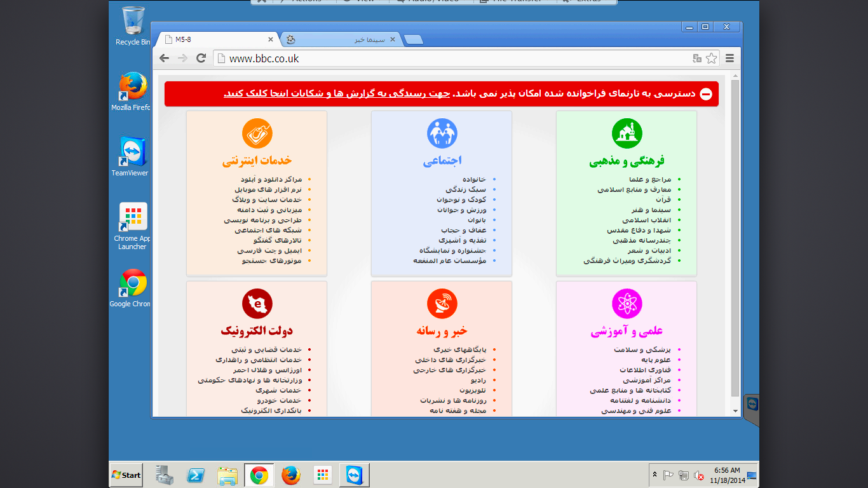Screen dimensions: 868x488
Task: Open the خبر و رسانه category heading
Action: point(442,331)
